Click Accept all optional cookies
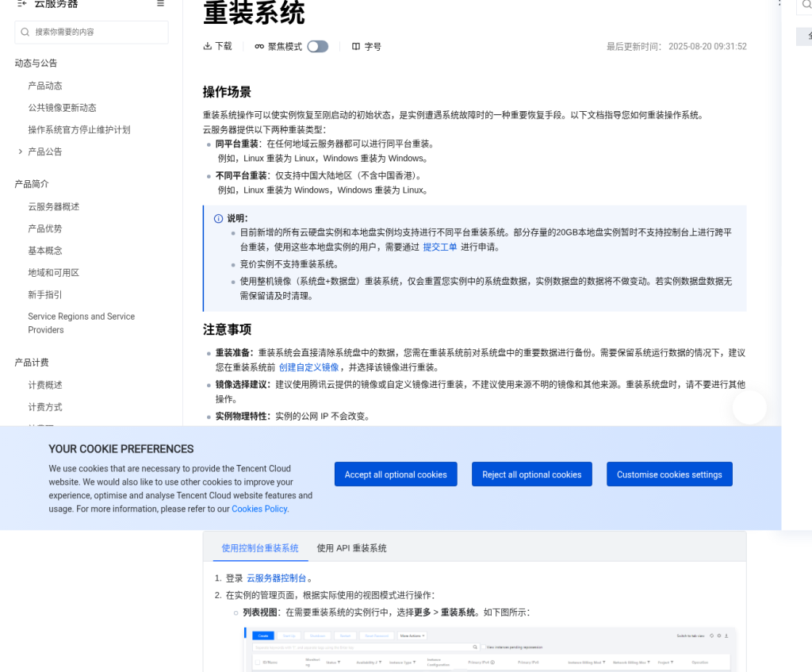Image resolution: width=812 pixels, height=672 pixels. click(396, 474)
